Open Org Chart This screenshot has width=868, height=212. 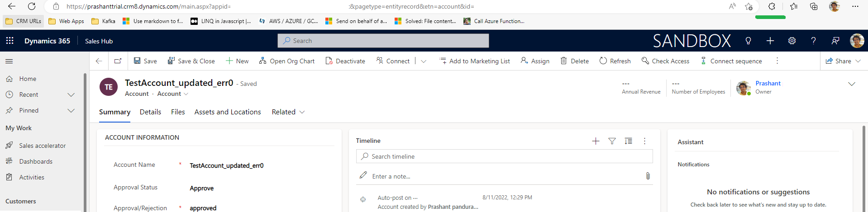click(287, 61)
